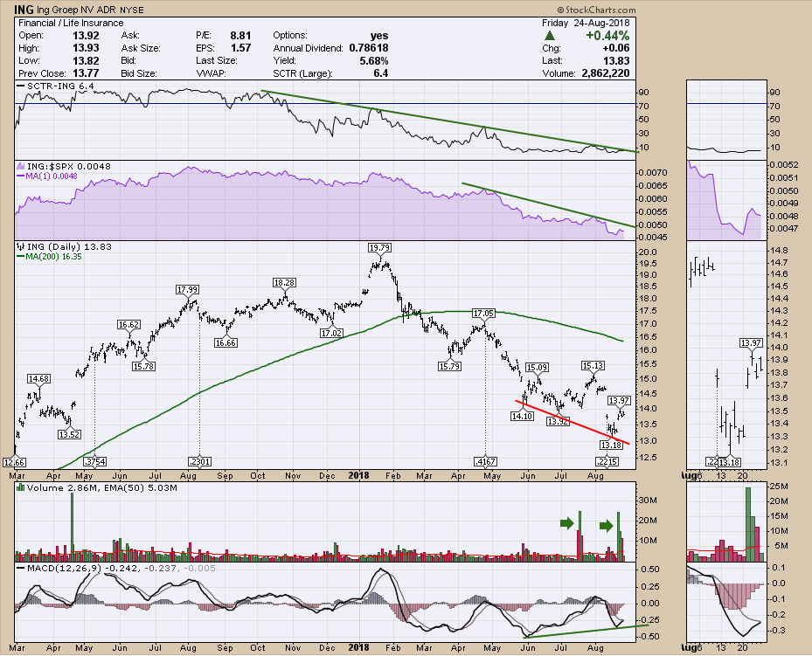Viewport: 812px width, 656px height.
Task: Click the Low value 13.82
Action: pyautogui.click(x=86, y=60)
